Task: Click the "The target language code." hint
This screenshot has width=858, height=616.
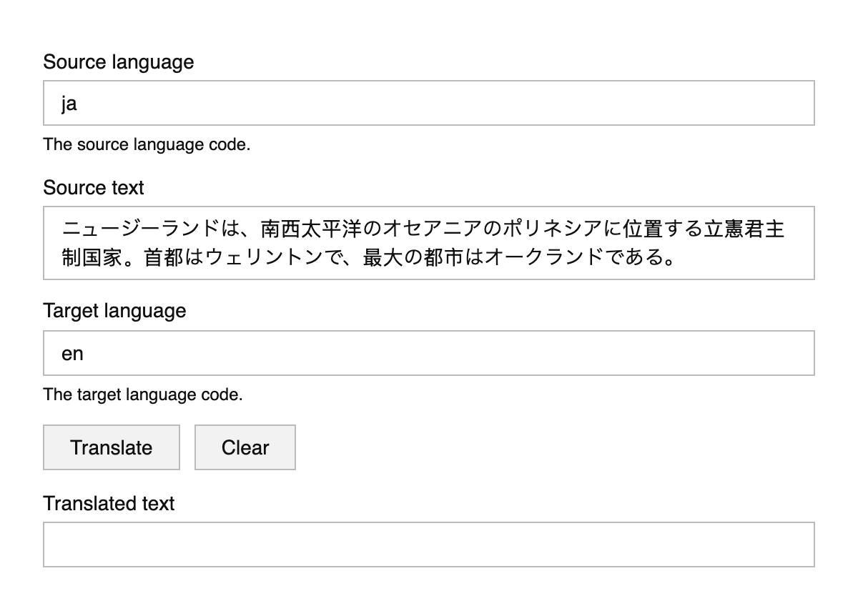Action: tap(143, 394)
